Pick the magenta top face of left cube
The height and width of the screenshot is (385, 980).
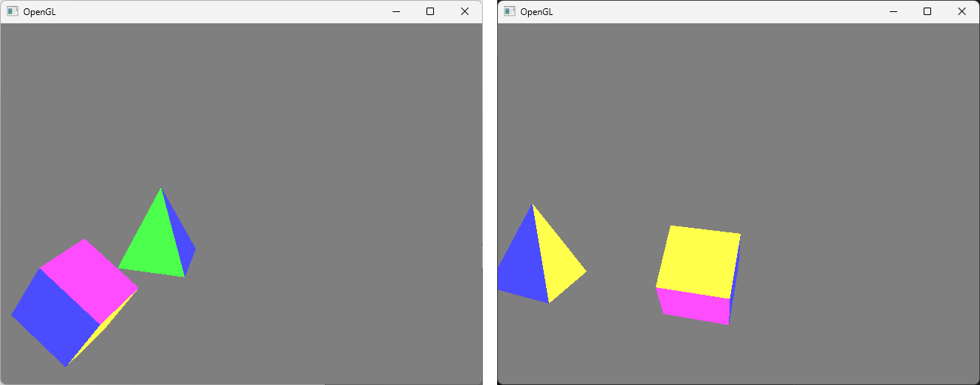[x=90, y=280]
